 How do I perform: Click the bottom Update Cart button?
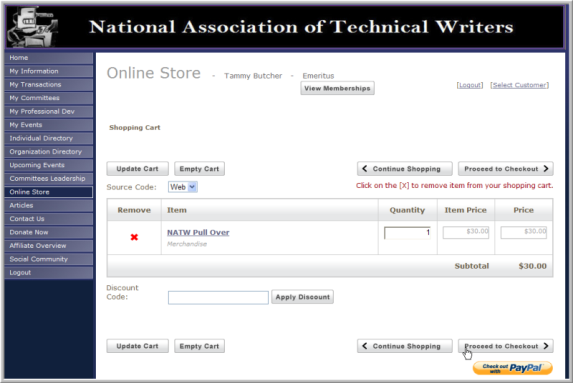[x=137, y=346]
